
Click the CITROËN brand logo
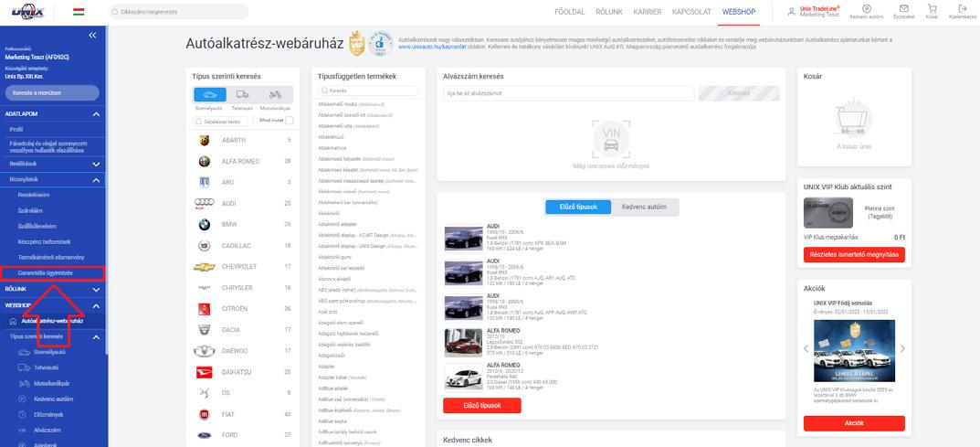[x=205, y=309]
